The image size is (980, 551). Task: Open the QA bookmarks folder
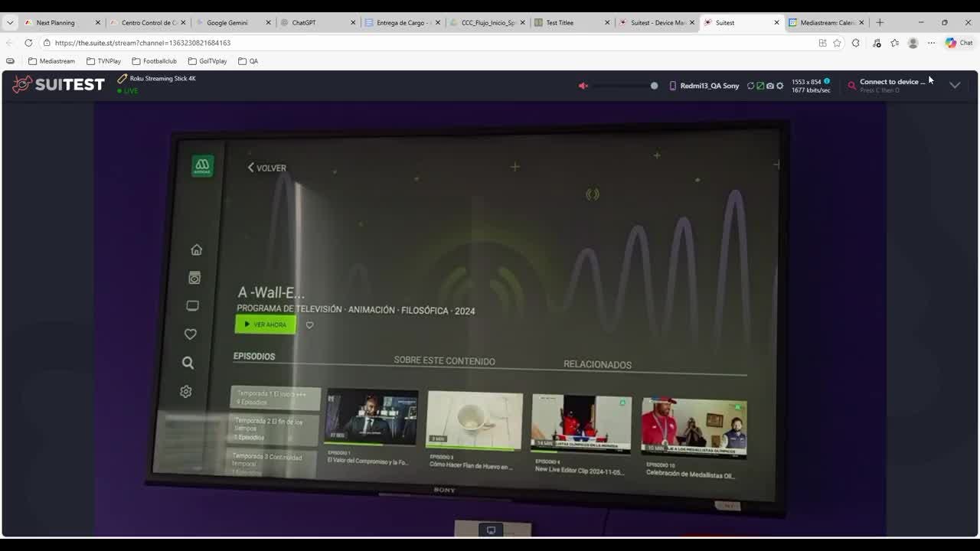coord(248,61)
